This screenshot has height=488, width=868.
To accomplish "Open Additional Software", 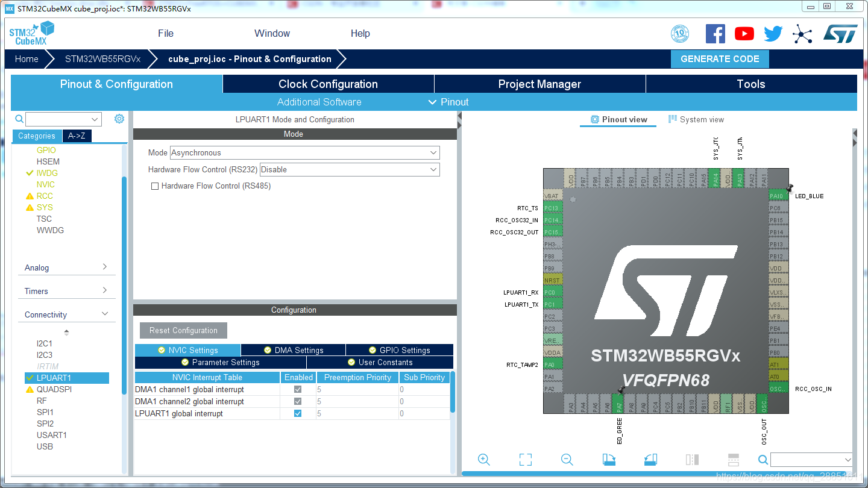I will (319, 102).
